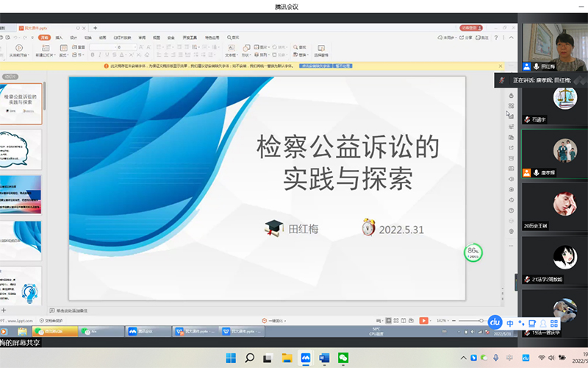This screenshot has width=588, height=368.
Task: Open WeChat from the Windows taskbar
Action: point(343,358)
